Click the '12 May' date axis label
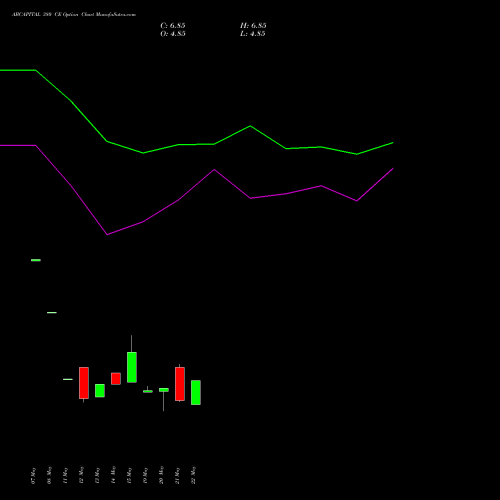This screenshot has width=500, height=500. click(x=81, y=476)
